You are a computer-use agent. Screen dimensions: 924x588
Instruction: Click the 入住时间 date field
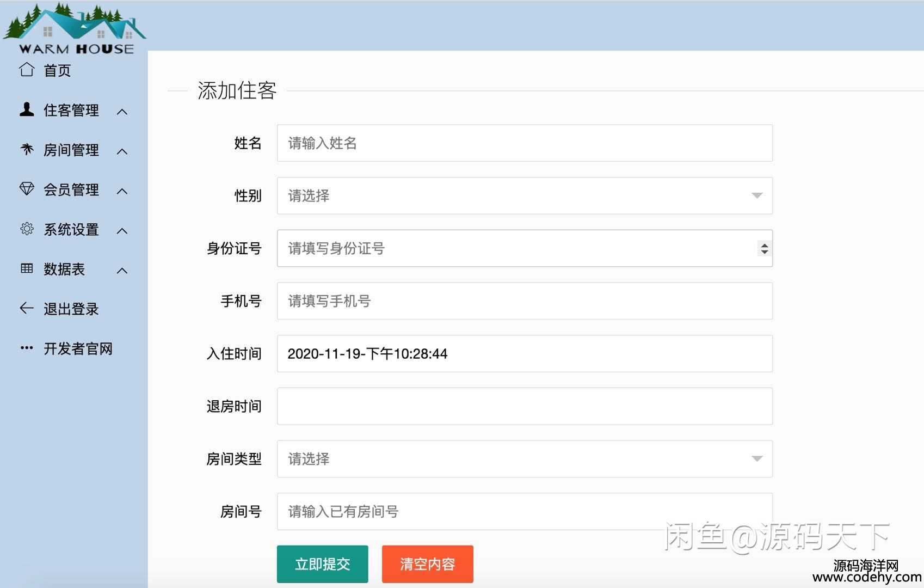click(x=525, y=353)
